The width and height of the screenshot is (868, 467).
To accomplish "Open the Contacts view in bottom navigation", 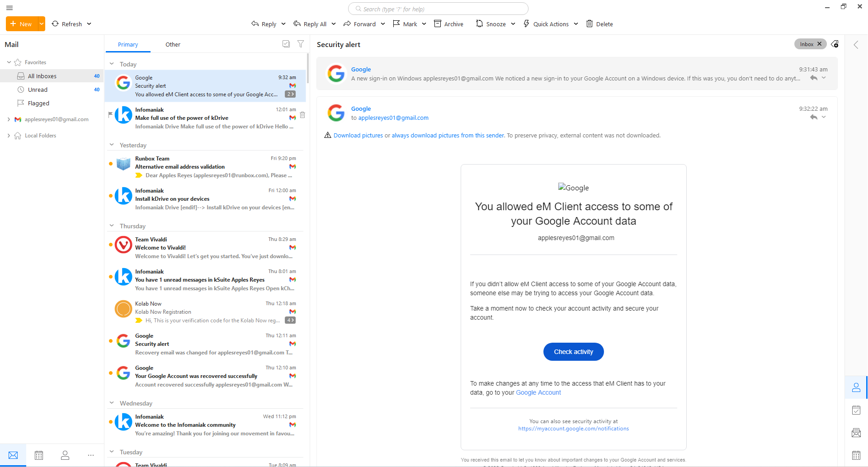I will [x=65, y=455].
